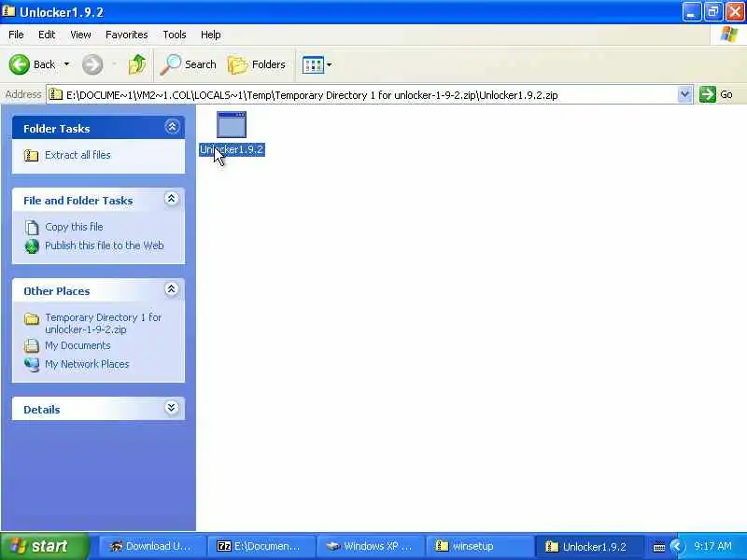Click the Unlocker1.9.2 file name label

(x=232, y=149)
